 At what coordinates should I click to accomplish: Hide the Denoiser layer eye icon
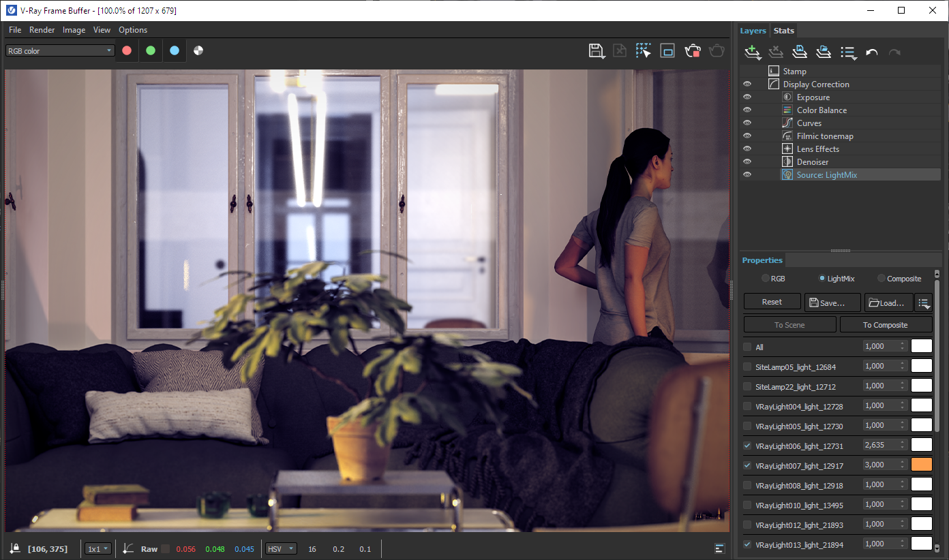(x=747, y=162)
